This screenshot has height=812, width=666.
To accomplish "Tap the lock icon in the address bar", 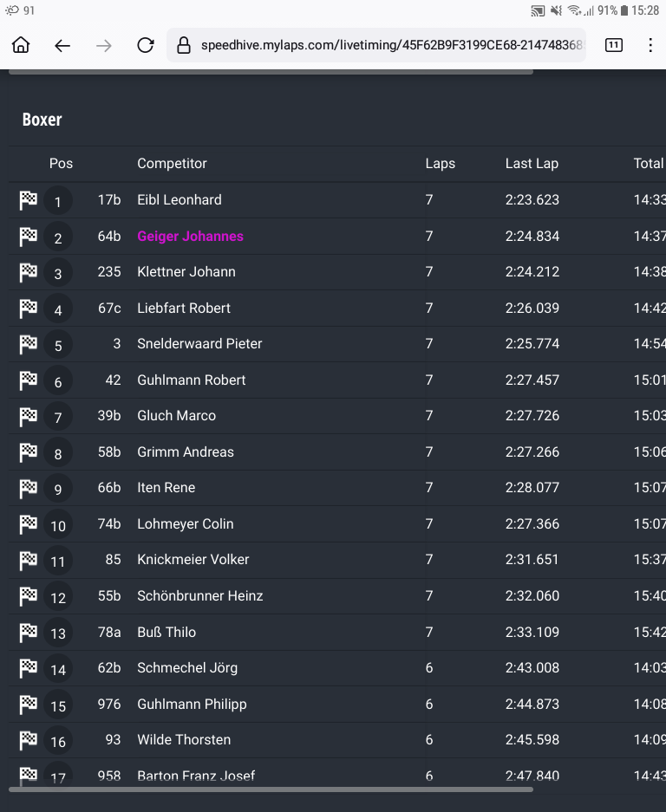I will tap(183, 45).
